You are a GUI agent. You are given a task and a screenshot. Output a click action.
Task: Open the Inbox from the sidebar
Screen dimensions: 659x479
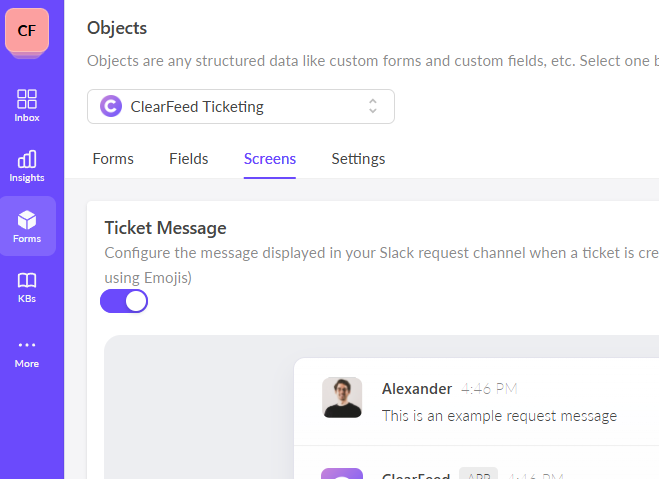click(27, 105)
